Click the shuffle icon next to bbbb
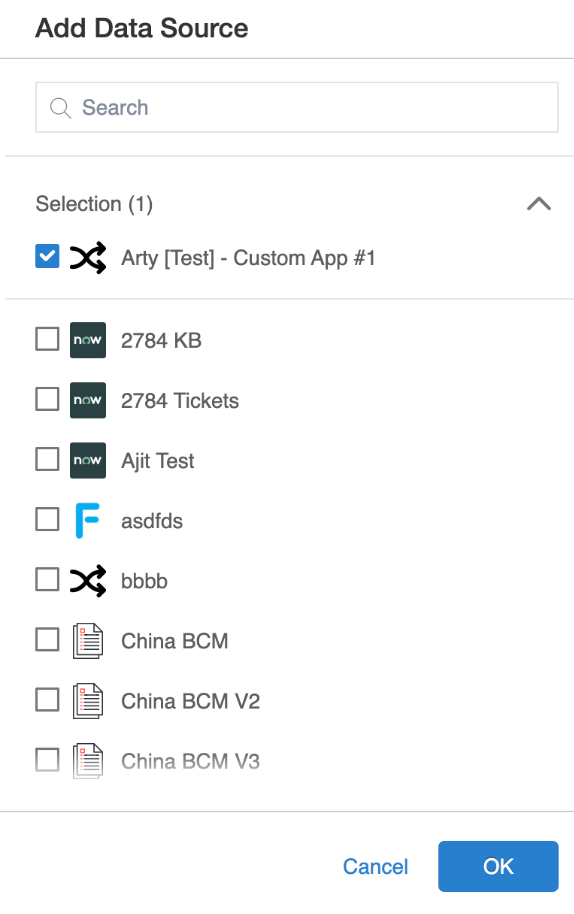This screenshot has height=914, width=574. coord(88,581)
